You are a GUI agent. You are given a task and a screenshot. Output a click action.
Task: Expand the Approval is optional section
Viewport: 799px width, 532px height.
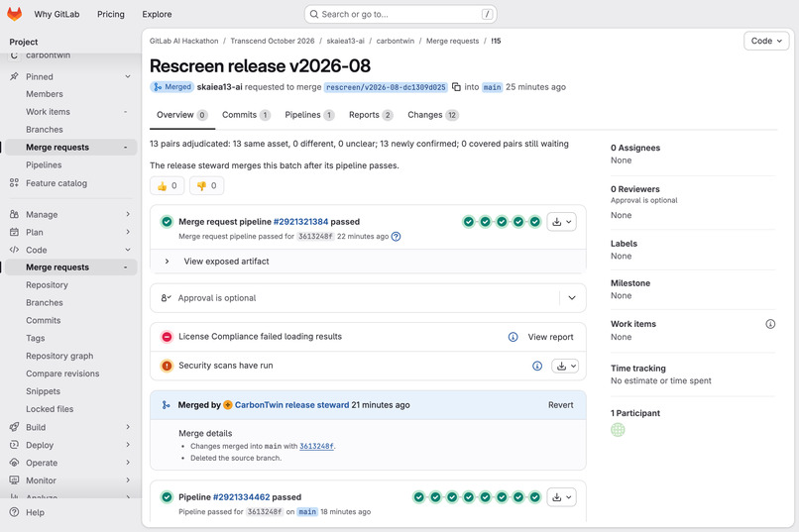pos(572,298)
